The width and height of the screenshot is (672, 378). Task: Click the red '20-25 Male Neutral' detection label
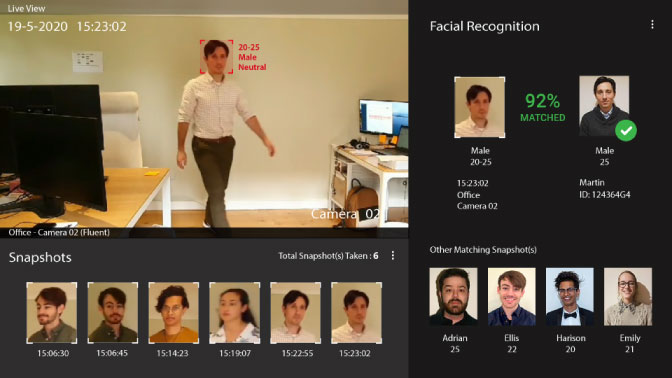252,57
